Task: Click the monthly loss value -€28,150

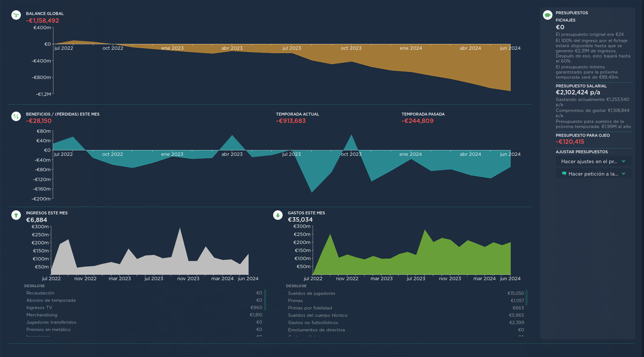Action: tap(39, 121)
